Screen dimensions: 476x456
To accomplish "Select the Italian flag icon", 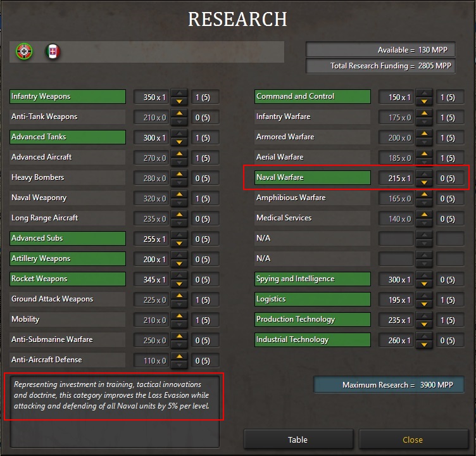I will (x=53, y=51).
